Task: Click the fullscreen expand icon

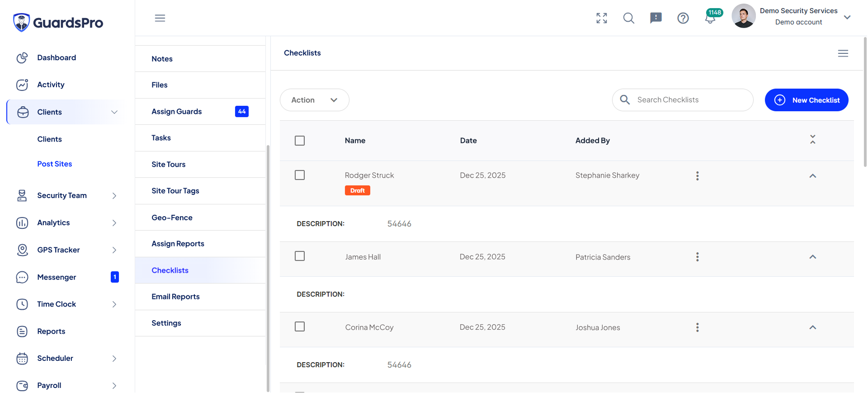Action: tap(601, 18)
